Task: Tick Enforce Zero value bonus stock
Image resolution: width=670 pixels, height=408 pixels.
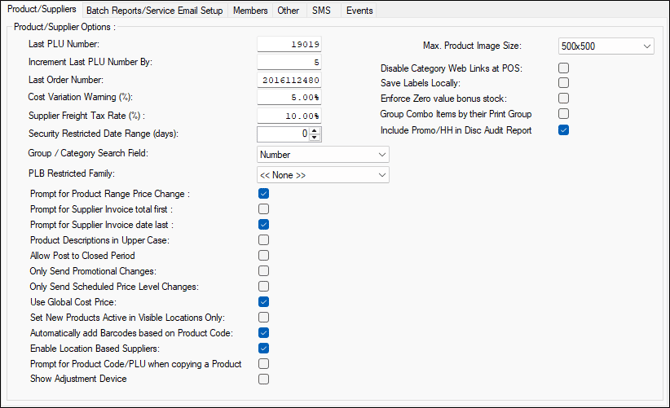Action: coord(564,98)
